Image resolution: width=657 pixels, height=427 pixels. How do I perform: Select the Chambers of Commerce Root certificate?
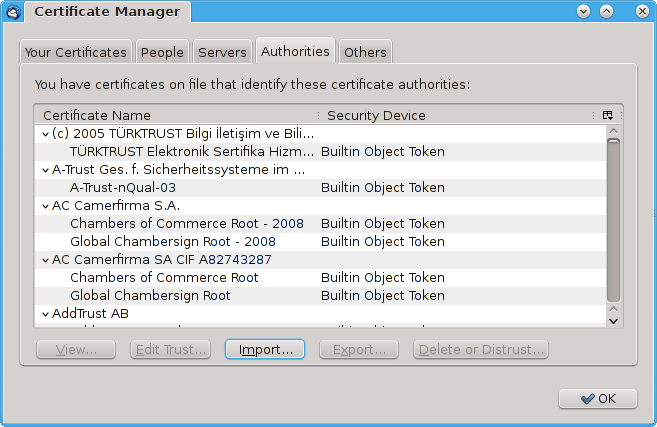click(x=320, y=278)
